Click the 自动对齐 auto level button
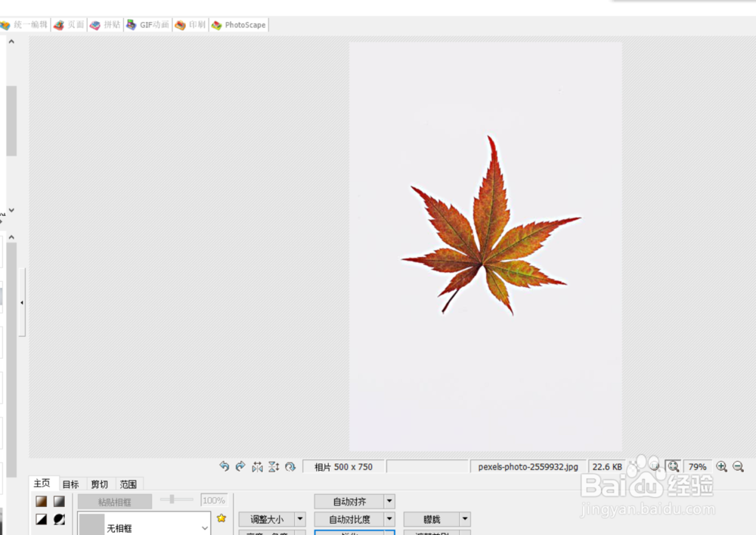Image resolution: width=756 pixels, height=535 pixels. 349,501
